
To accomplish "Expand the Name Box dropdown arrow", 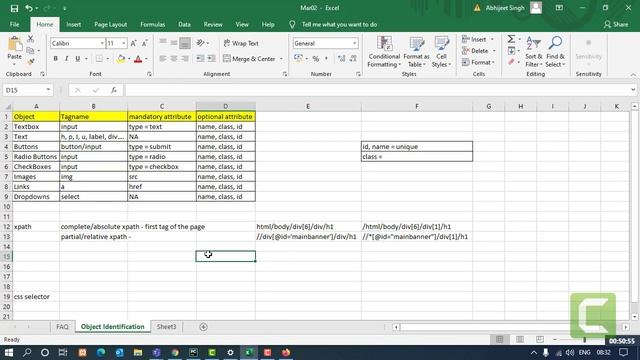I will coord(48,90).
